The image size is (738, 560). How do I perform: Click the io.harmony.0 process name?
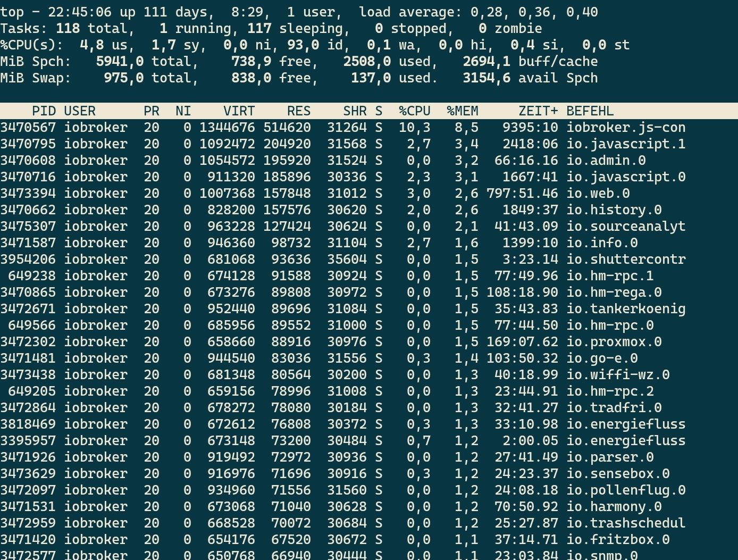click(x=614, y=507)
